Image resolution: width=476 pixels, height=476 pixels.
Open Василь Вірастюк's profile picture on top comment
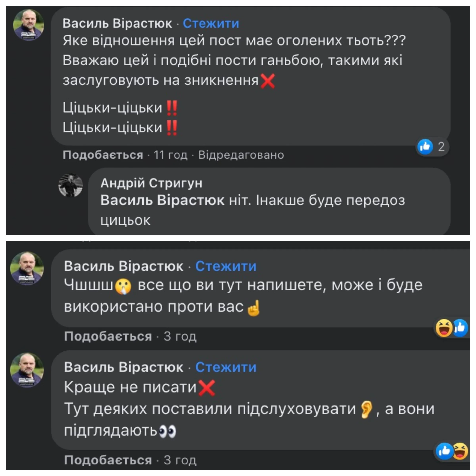[30, 25]
